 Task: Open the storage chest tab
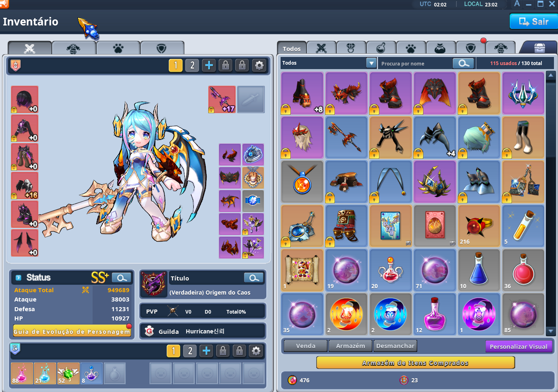tap(539, 48)
